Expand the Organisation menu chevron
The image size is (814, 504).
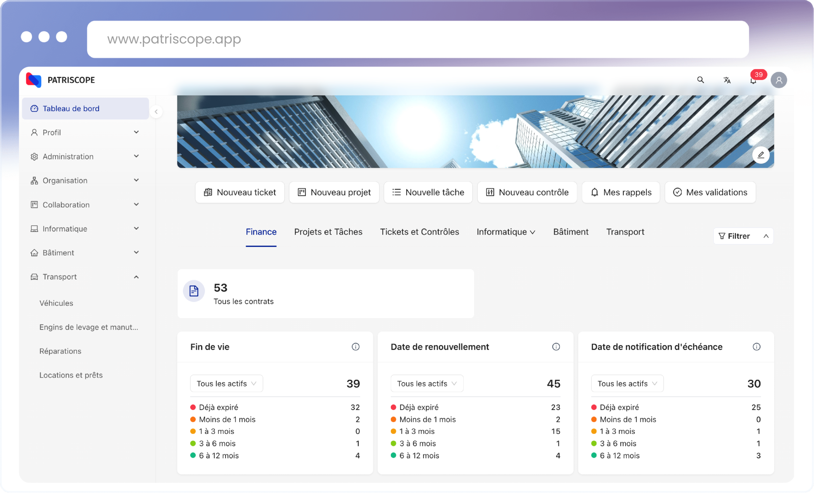136,180
